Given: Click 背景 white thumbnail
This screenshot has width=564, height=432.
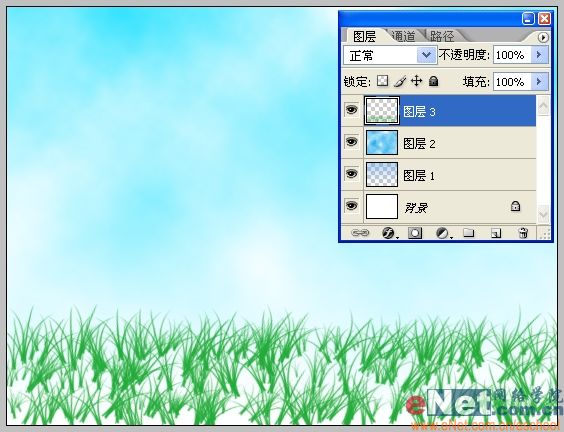Looking at the screenshot, I should click(382, 206).
